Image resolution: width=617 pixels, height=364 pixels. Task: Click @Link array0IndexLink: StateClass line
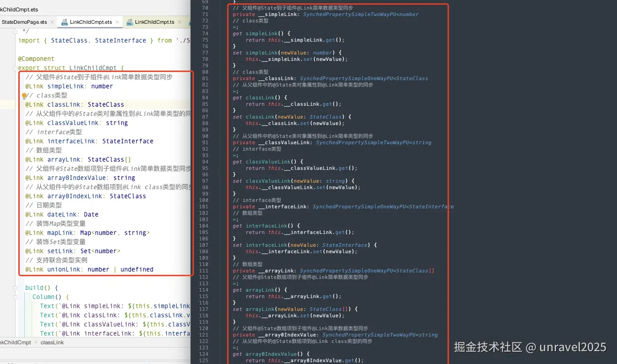tap(86, 196)
